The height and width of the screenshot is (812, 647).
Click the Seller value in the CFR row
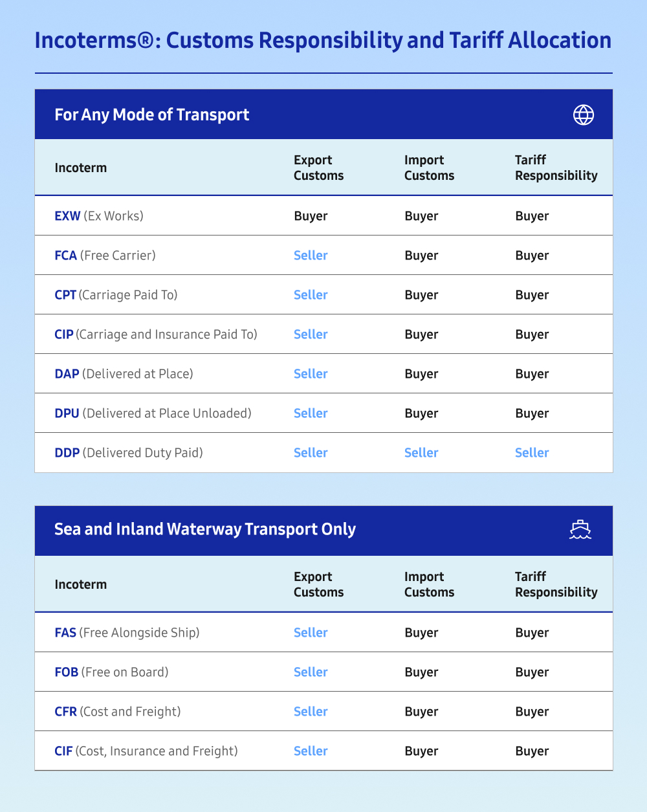coord(311,712)
